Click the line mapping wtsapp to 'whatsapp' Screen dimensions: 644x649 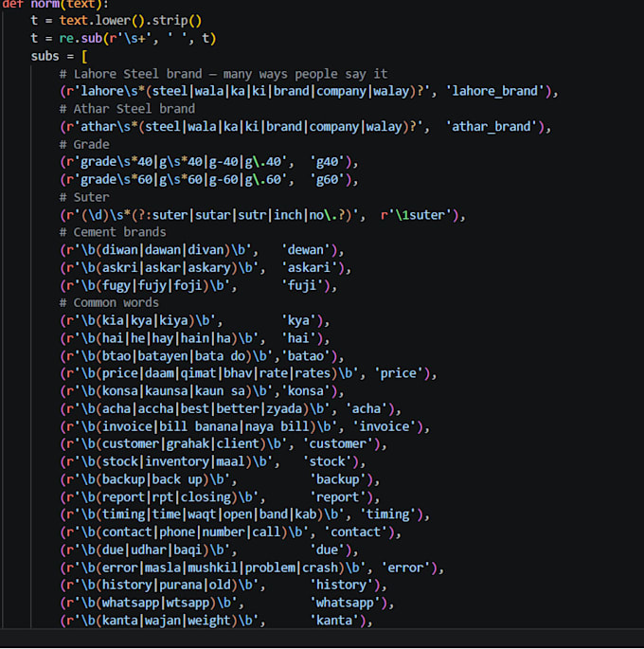(227, 604)
